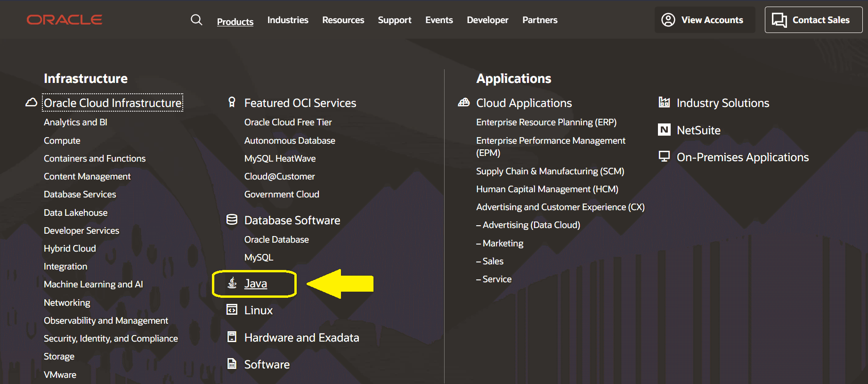The width and height of the screenshot is (868, 384).
Task: Click the cloud icon beside Oracle Cloud Infrastructure
Action: point(31,103)
